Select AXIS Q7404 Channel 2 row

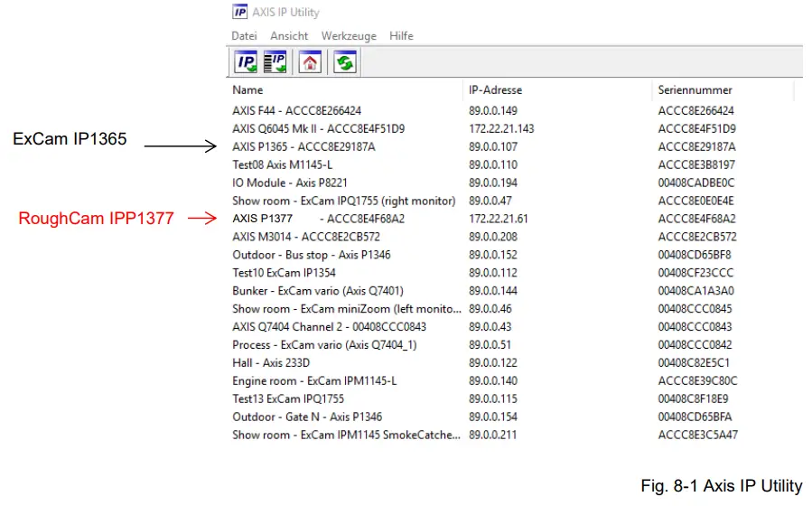tap(513, 327)
